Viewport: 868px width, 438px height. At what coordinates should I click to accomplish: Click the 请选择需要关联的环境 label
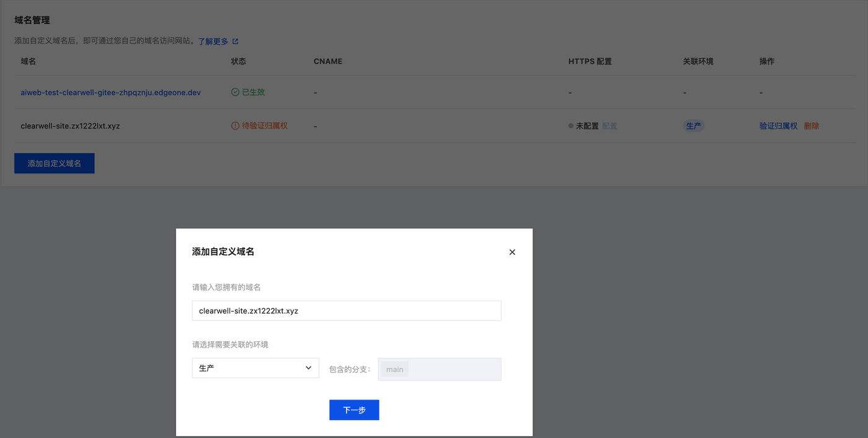tap(230, 344)
